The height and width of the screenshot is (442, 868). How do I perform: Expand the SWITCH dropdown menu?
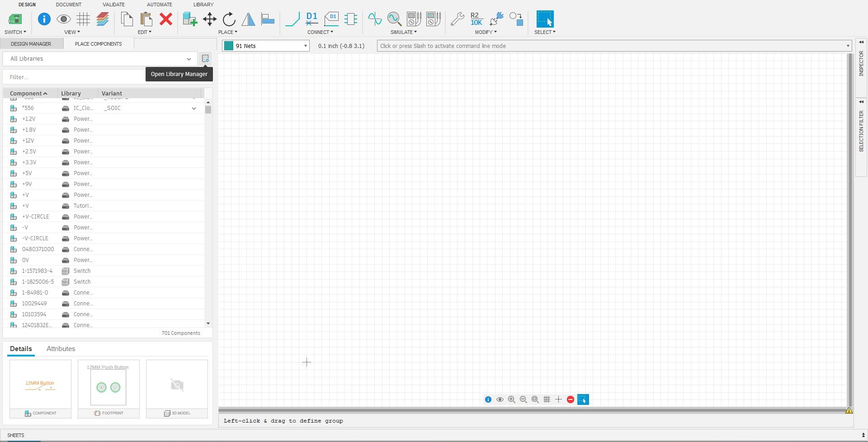click(15, 32)
